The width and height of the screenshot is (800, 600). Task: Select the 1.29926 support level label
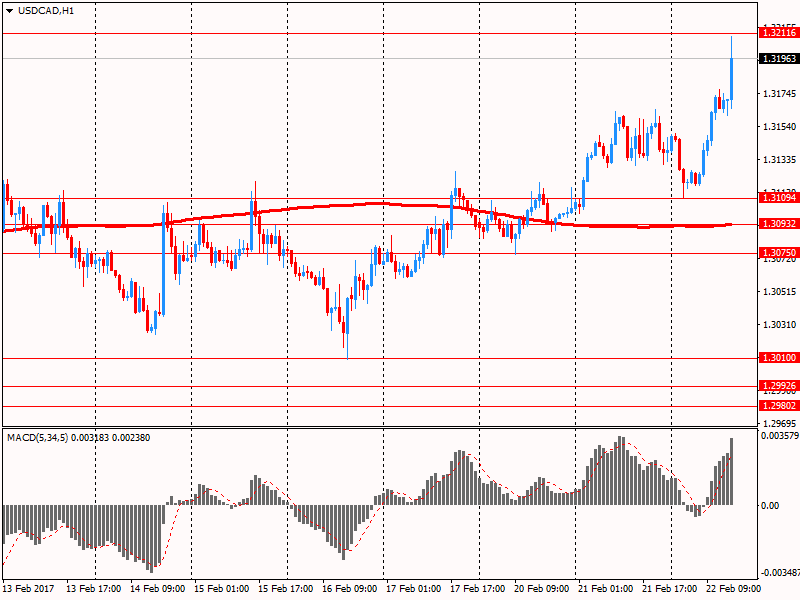click(x=778, y=386)
